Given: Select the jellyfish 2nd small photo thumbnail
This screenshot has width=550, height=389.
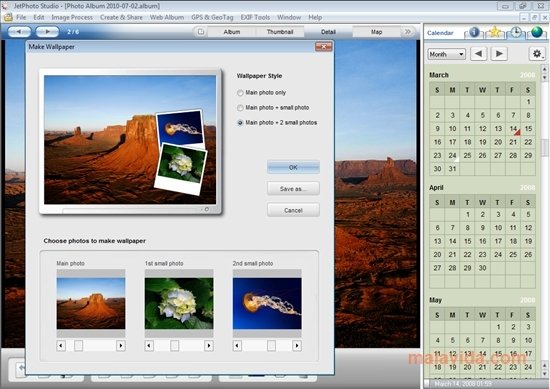Looking at the screenshot, I should click(267, 303).
